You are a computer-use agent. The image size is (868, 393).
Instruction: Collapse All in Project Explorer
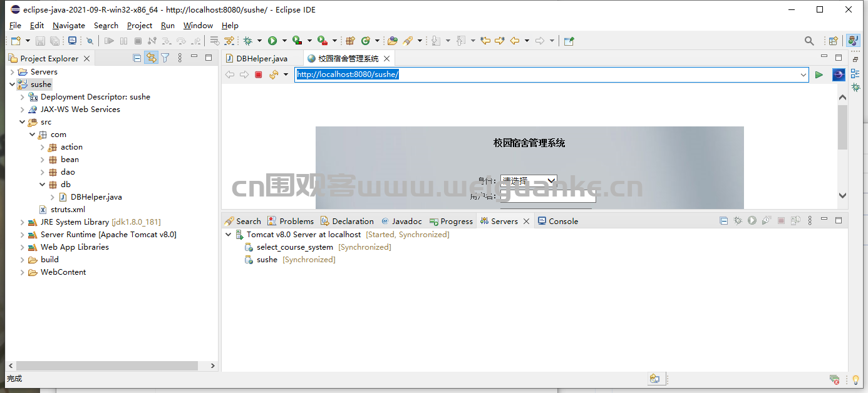(137, 58)
